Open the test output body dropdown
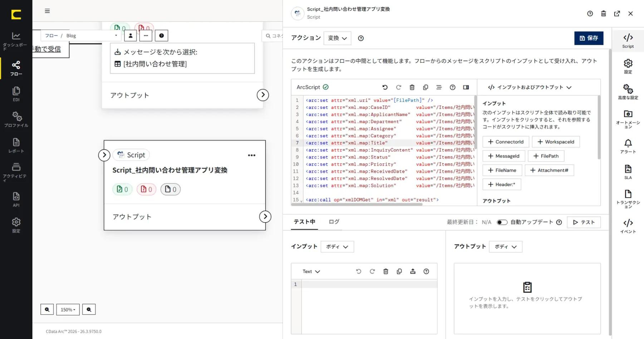 pos(506,247)
